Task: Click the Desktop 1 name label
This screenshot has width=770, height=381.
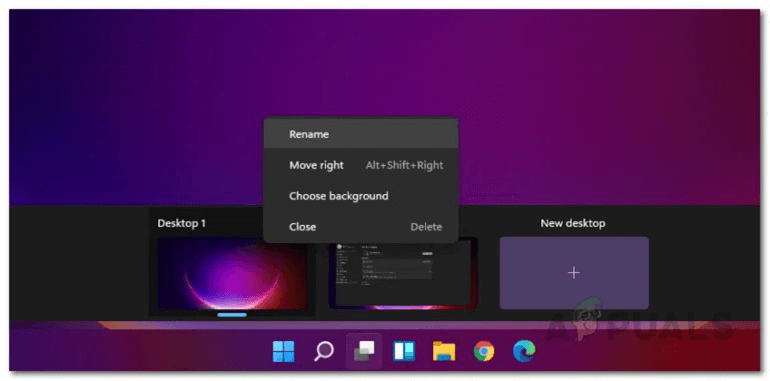Action: 182,223
